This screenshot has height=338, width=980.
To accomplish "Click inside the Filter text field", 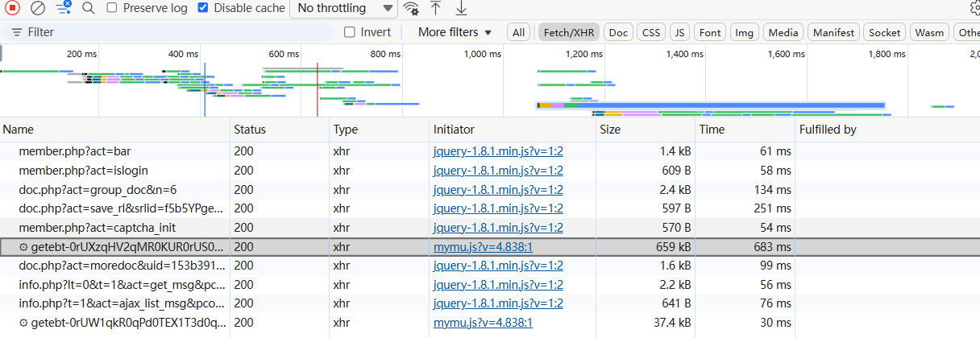I will (x=177, y=32).
